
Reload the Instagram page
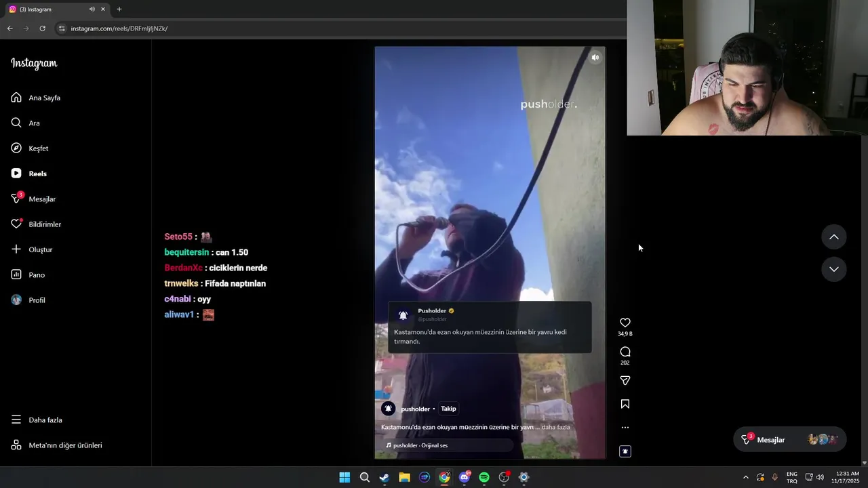(42, 28)
